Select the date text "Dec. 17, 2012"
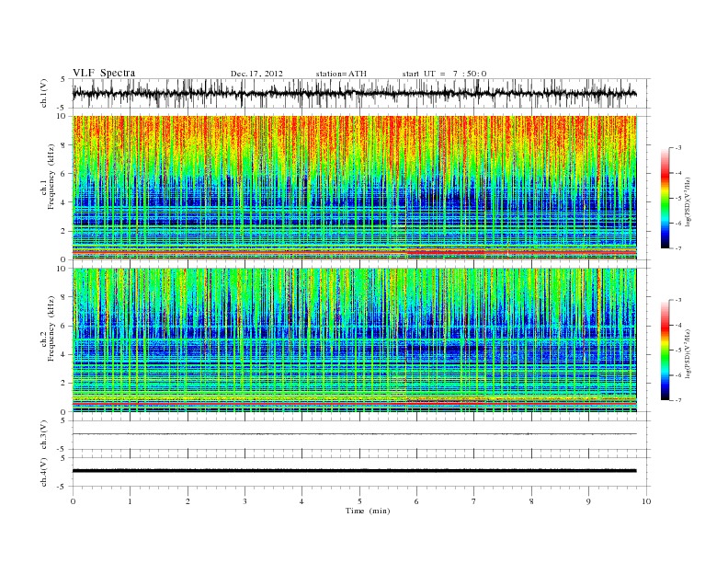Image resolution: width=728 pixels, height=563 pixels. [x=256, y=74]
